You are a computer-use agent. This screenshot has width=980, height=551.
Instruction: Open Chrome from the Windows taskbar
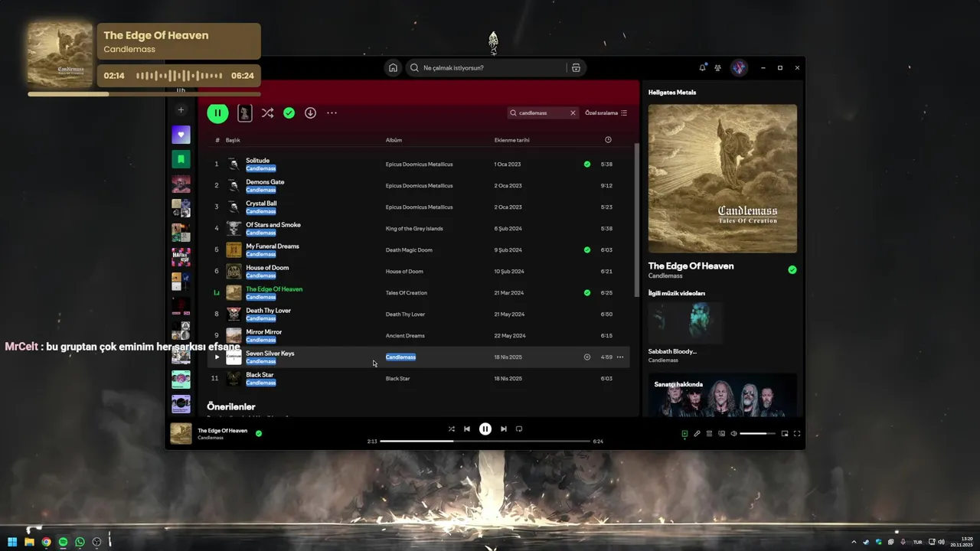coord(46,542)
